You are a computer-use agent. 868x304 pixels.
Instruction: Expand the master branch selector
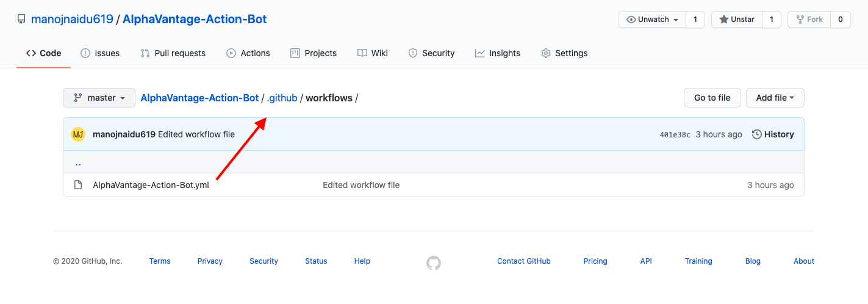coord(99,98)
